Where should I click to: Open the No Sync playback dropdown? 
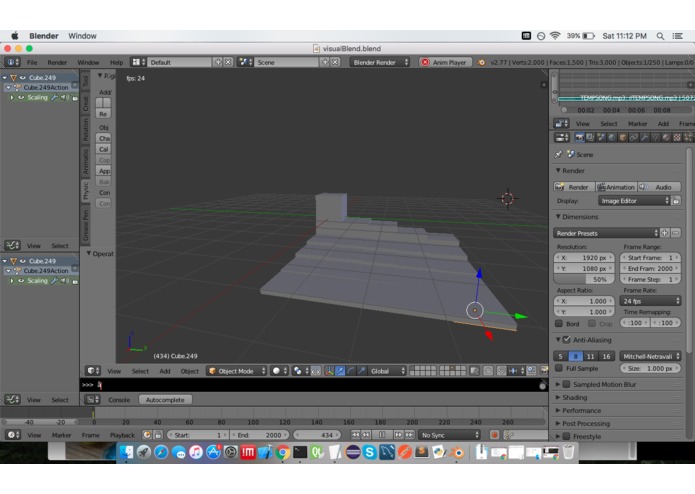449,435
